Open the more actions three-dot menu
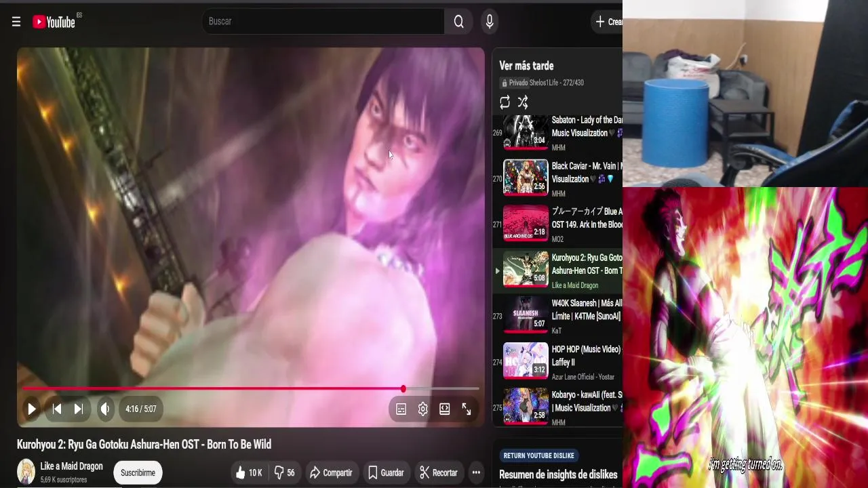The width and height of the screenshot is (868, 488). tap(477, 473)
